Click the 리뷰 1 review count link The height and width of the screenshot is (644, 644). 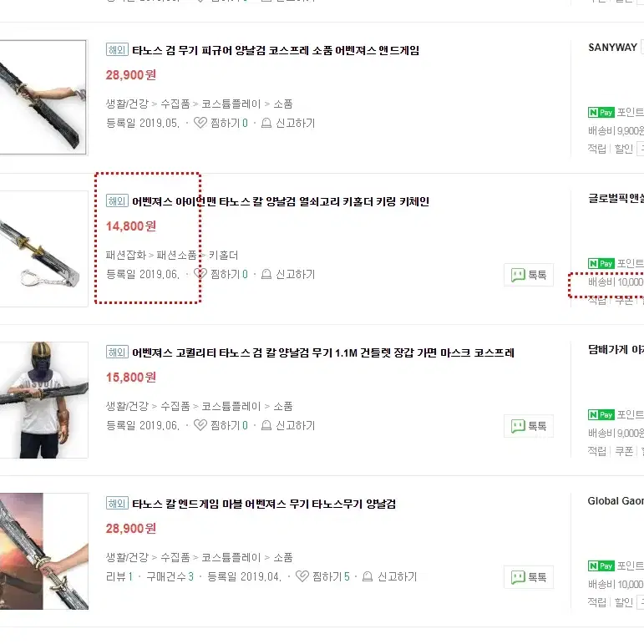119,576
